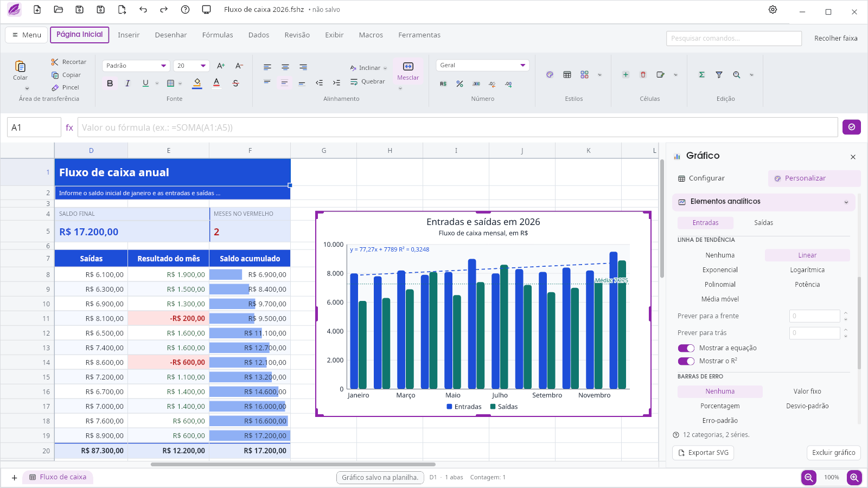Switch to the Inserir tab
The width and height of the screenshot is (868, 488).
[129, 35]
